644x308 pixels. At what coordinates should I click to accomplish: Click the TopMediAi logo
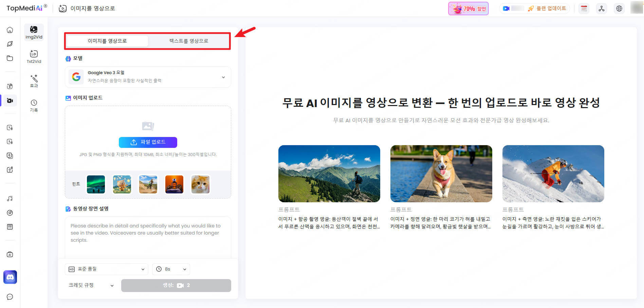coord(27,8)
